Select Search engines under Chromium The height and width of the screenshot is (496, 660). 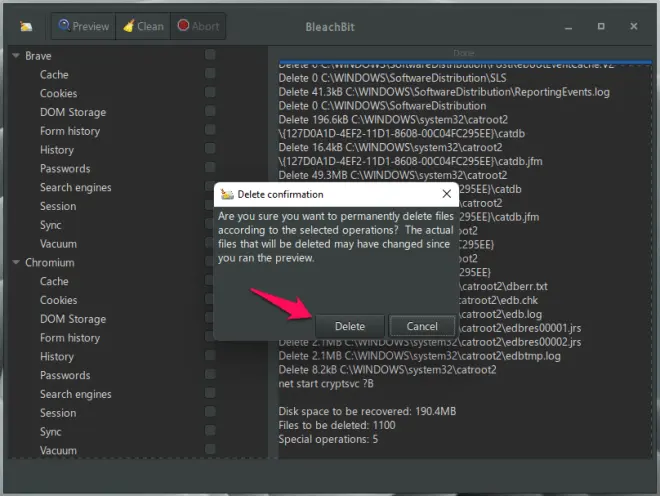(x=75, y=394)
